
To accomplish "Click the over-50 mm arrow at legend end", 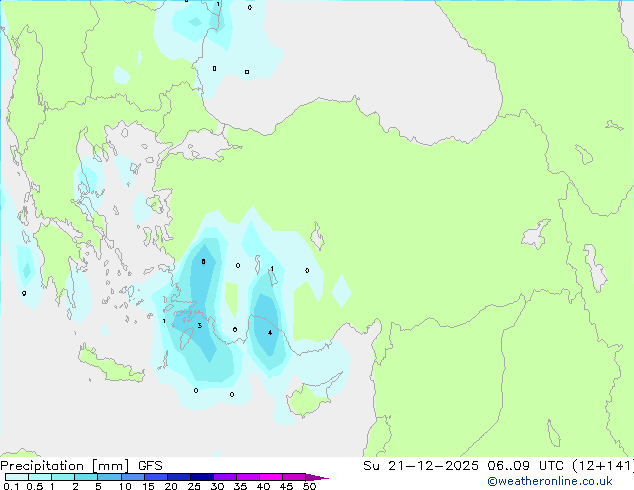I will 317,477.
